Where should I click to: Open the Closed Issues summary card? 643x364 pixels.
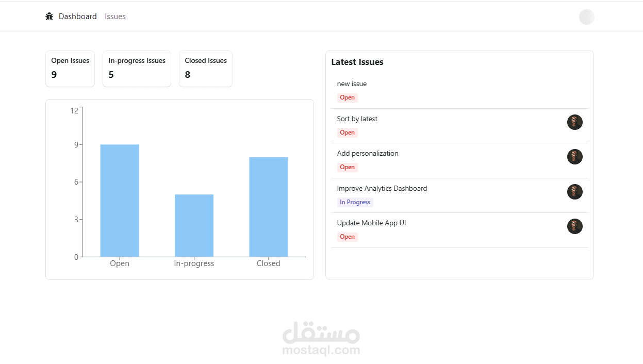[x=206, y=69]
